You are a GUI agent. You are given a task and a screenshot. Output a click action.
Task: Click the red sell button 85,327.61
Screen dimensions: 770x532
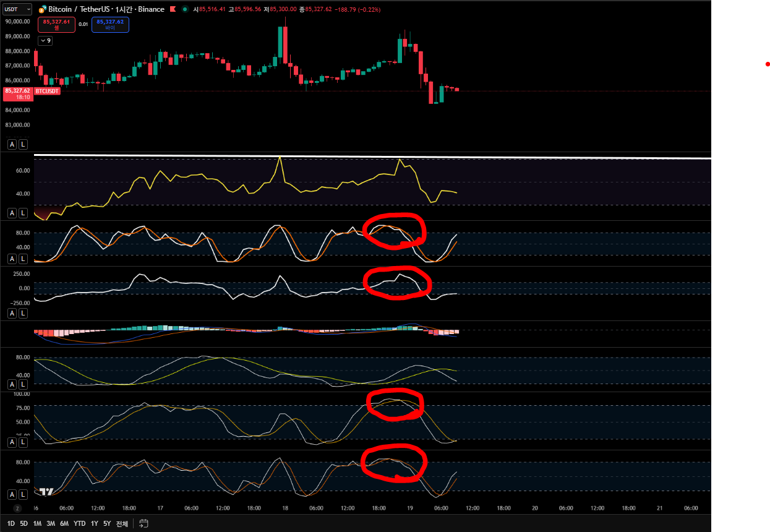pos(56,25)
